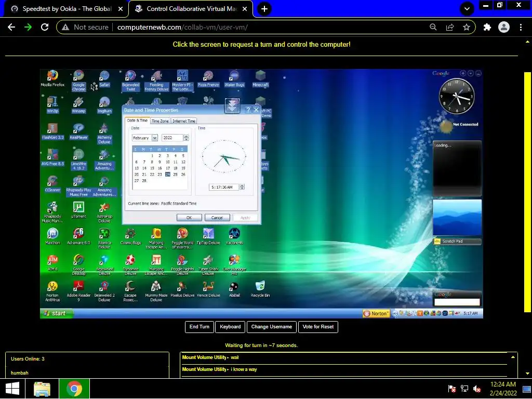Open a new browser tab
Screen dimensions: 532x399
264,9
